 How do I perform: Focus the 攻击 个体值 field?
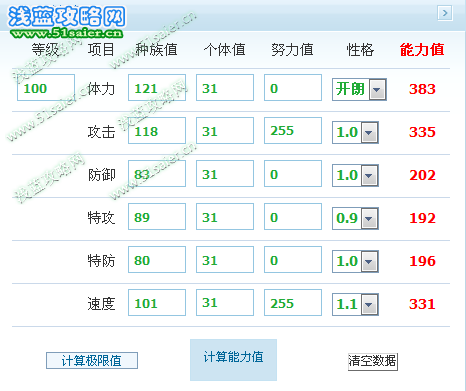[x=225, y=131]
